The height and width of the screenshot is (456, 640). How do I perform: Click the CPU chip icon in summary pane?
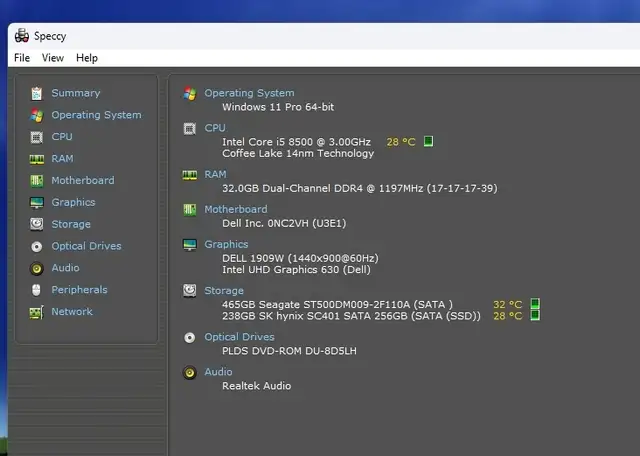189,129
